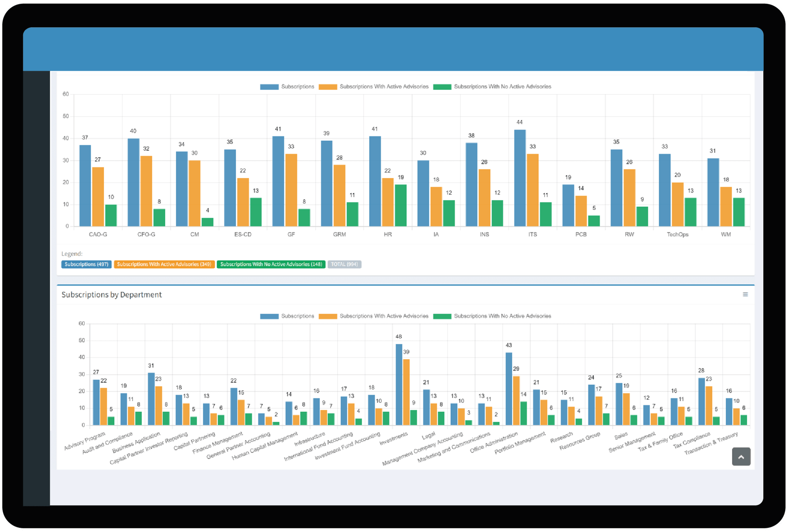The height and width of the screenshot is (532, 788).
Task: Click the CFO-G blue bar labeled 40
Action: point(134,182)
